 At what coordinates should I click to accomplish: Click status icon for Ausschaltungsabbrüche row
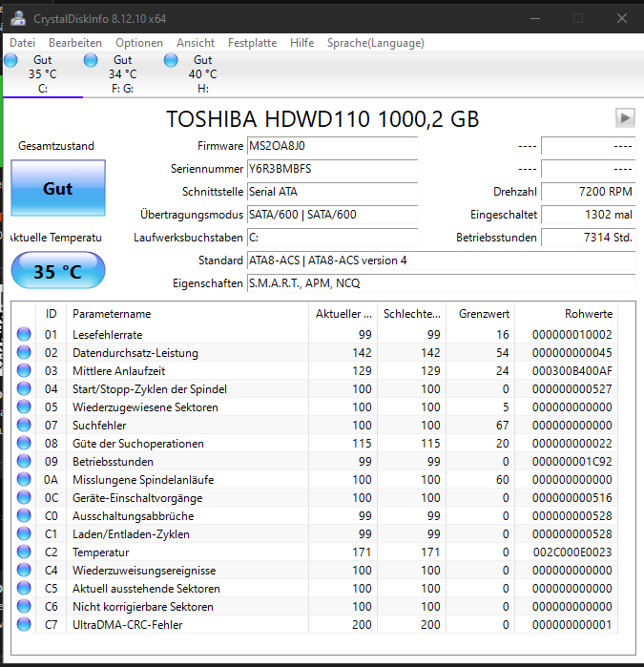(24, 515)
